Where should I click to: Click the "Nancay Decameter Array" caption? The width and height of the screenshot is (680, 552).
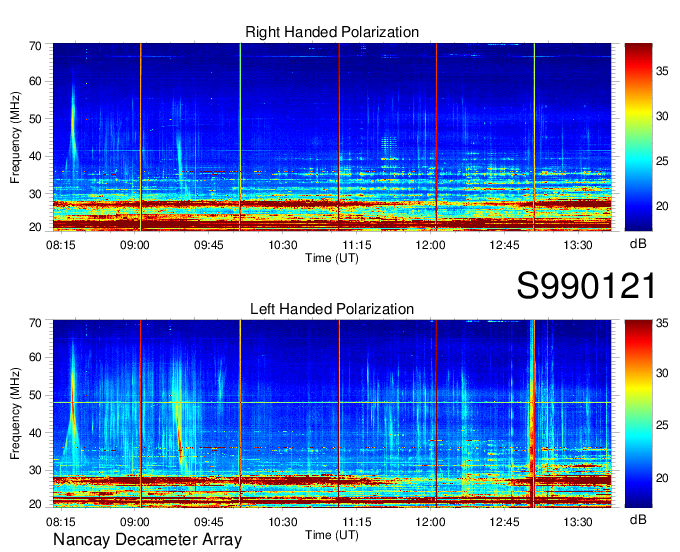pos(147,540)
